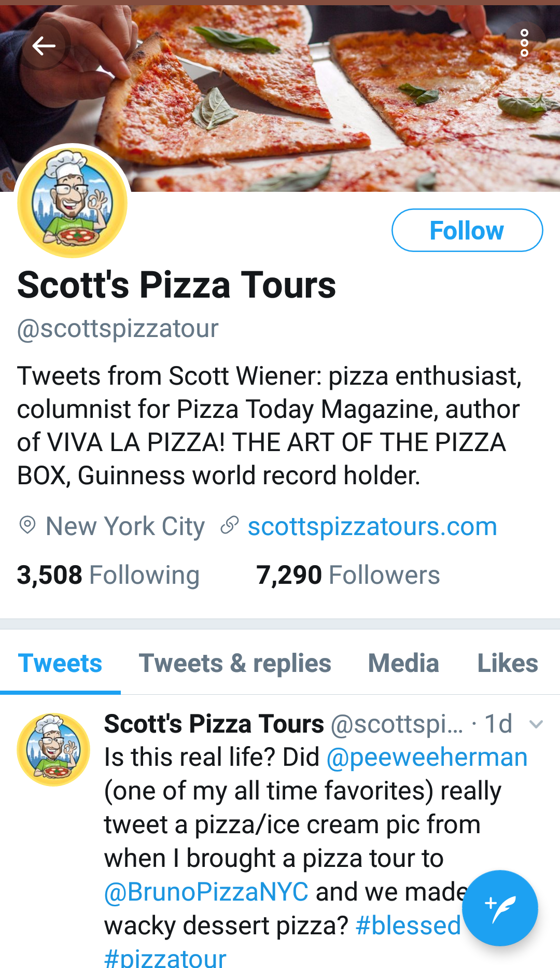Open the Likes tab

click(x=507, y=663)
